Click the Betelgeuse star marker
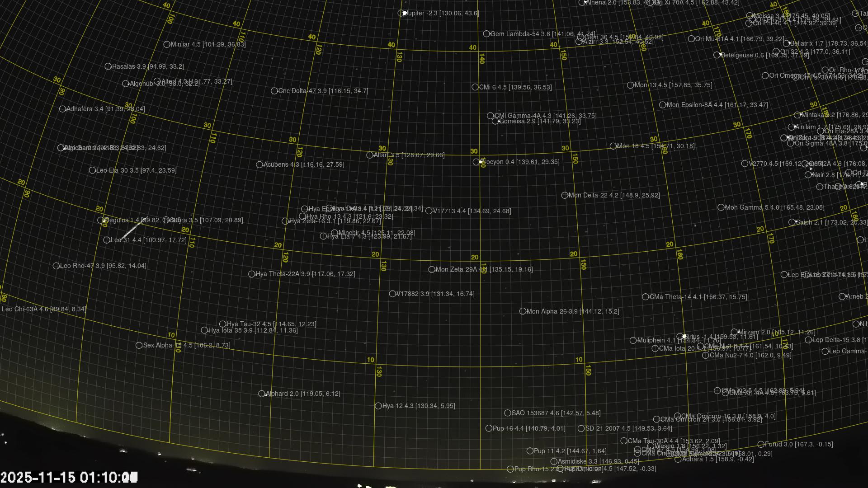This screenshot has width=868, height=488. click(x=717, y=55)
